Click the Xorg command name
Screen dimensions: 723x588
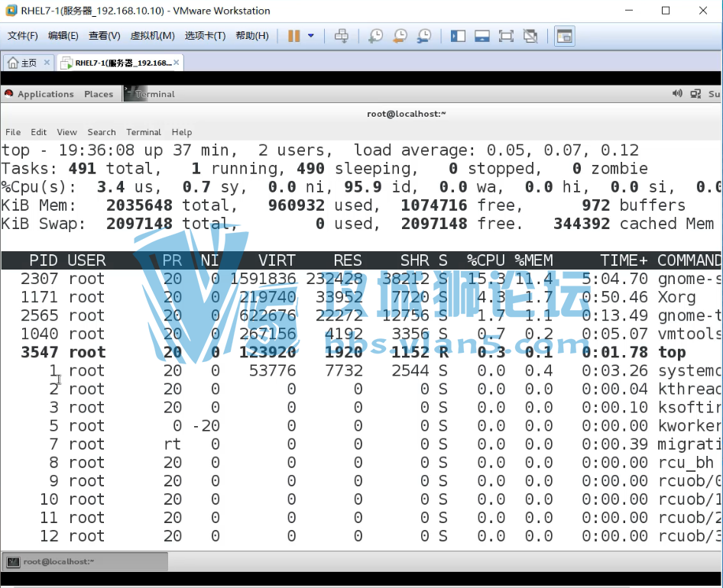(x=676, y=297)
